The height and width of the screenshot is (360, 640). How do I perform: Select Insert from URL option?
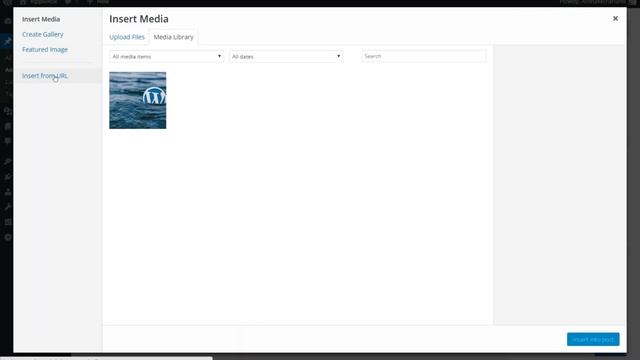(45, 76)
